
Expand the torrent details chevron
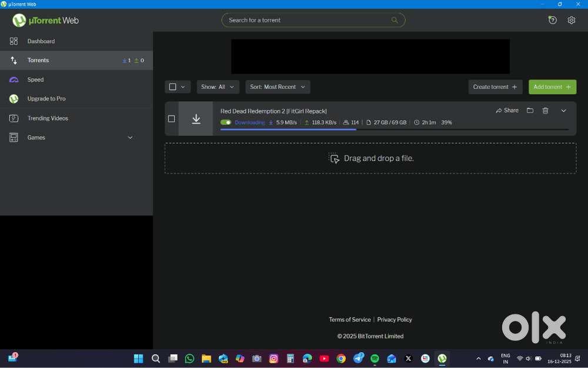pos(563,111)
